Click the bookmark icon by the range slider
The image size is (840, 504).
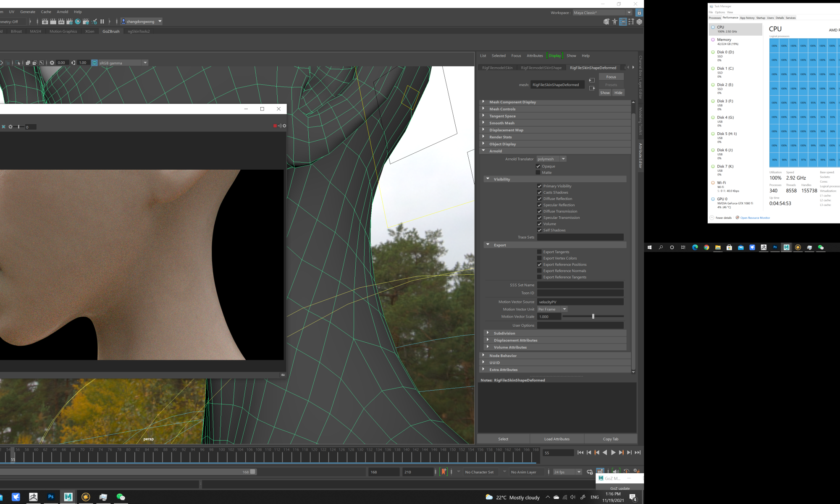[444, 472]
